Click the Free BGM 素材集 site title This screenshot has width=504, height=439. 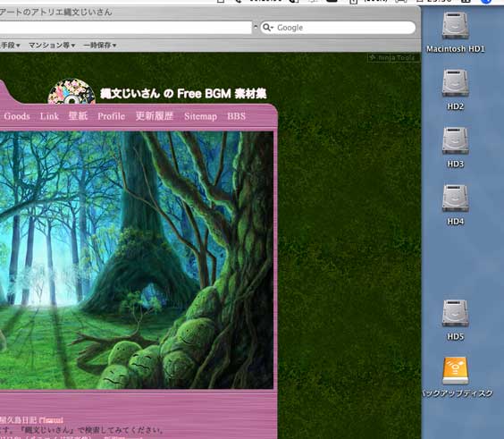pos(183,94)
